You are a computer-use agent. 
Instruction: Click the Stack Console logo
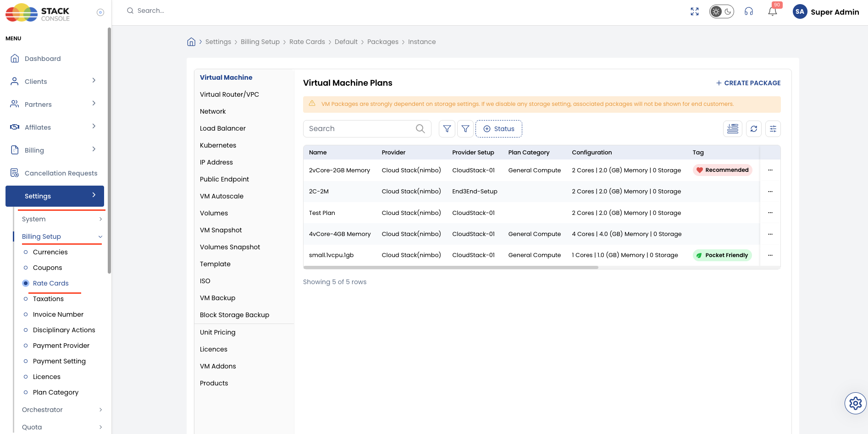38,13
